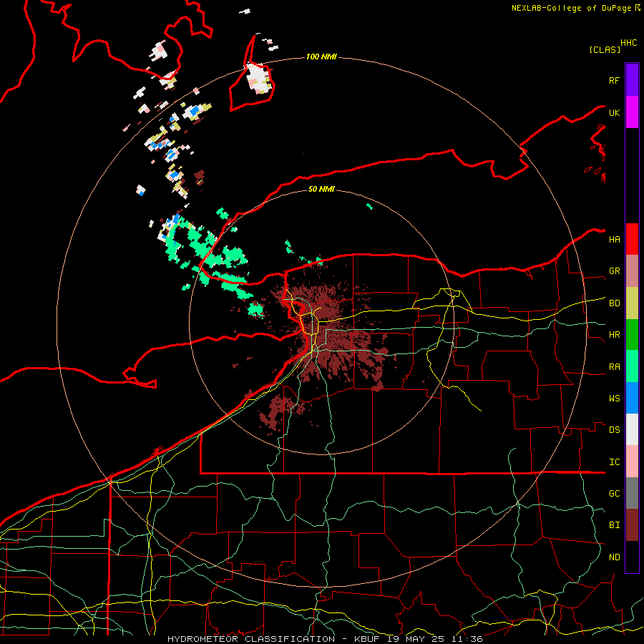Click the 'HR' legend label text
Image resolution: width=644 pixels, height=644 pixels.
click(x=614, y=335)
